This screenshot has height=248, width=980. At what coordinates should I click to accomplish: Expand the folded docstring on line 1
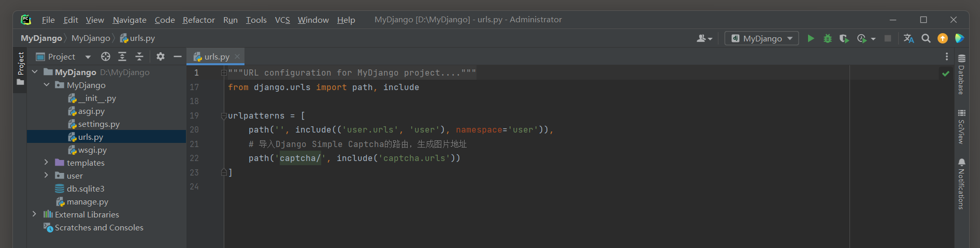pyautogui.click(x=224, y=73)
